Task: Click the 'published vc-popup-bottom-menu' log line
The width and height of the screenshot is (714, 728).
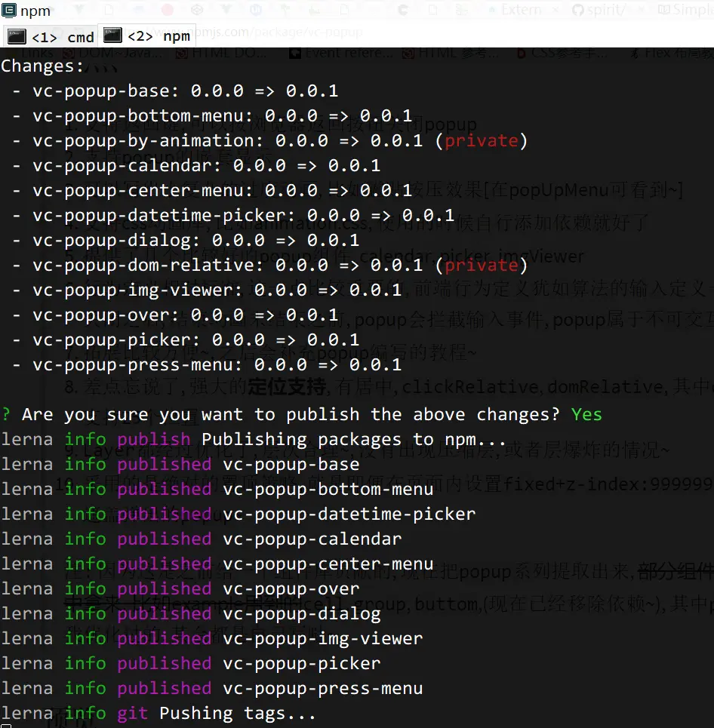Action: (217, 490)
